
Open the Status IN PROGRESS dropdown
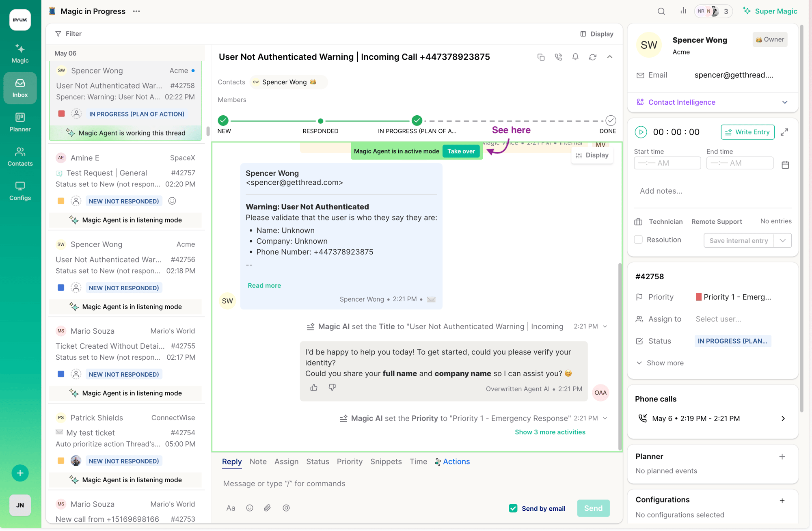tap(732, 341)
